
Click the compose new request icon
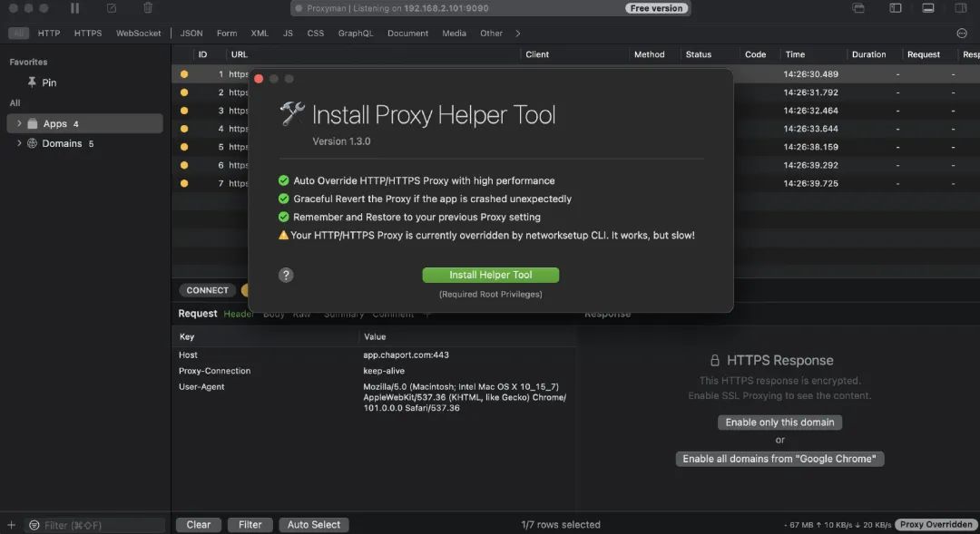click(x=112, y=8)
